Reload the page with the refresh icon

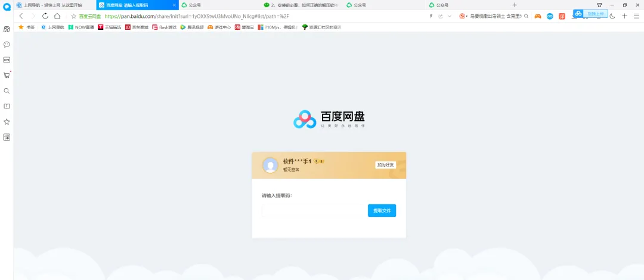(x=45, y=16)
